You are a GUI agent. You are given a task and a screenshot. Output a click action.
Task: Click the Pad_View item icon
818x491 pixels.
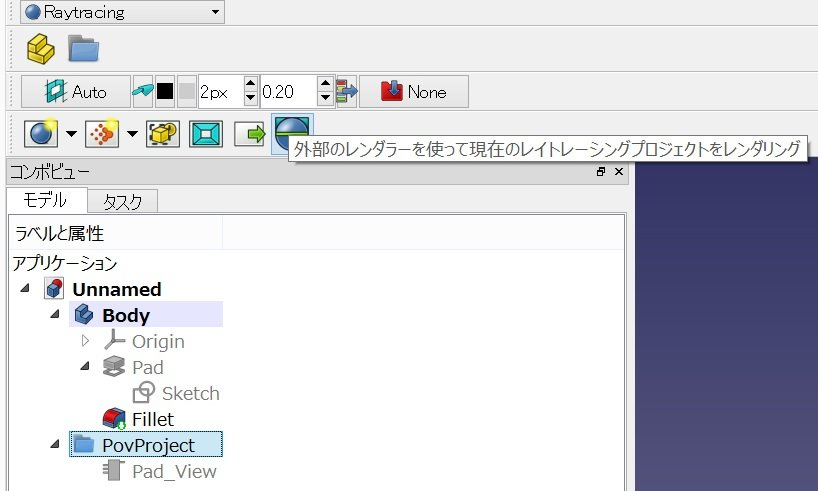coord(114,470)
